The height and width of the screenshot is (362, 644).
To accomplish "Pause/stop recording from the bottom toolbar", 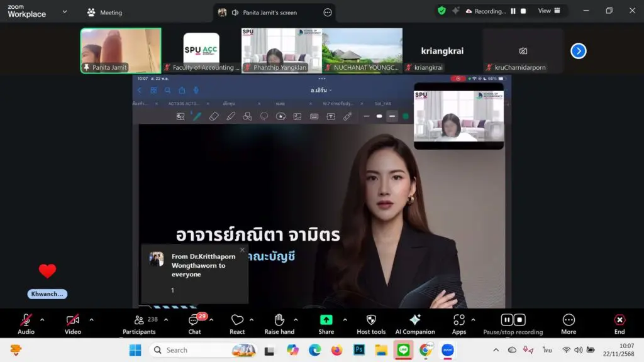I will (x=513, y=321).
